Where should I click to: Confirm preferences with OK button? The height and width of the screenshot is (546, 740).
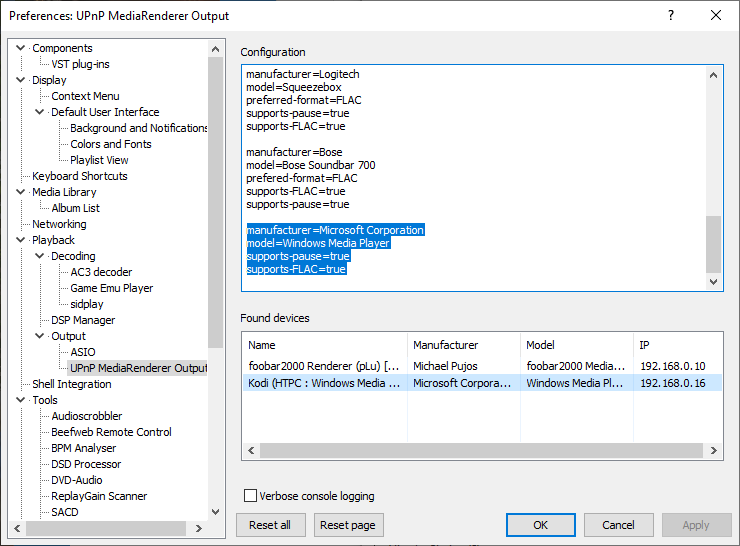pos(541,525)
